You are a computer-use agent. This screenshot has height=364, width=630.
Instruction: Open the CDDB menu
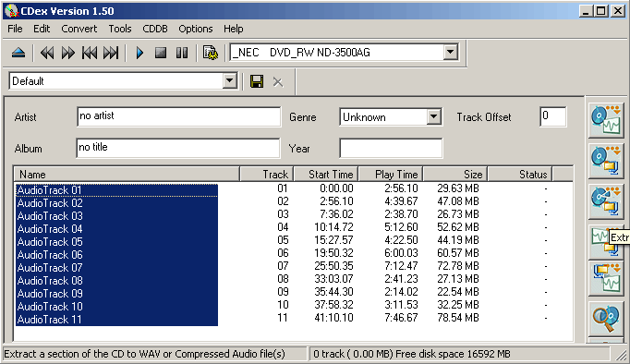pos(154,29)
